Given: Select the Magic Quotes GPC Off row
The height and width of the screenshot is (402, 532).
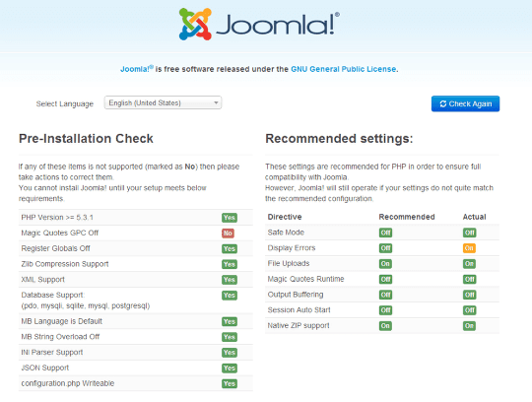Looking at the screenshot, I should [x=136, y=234].
